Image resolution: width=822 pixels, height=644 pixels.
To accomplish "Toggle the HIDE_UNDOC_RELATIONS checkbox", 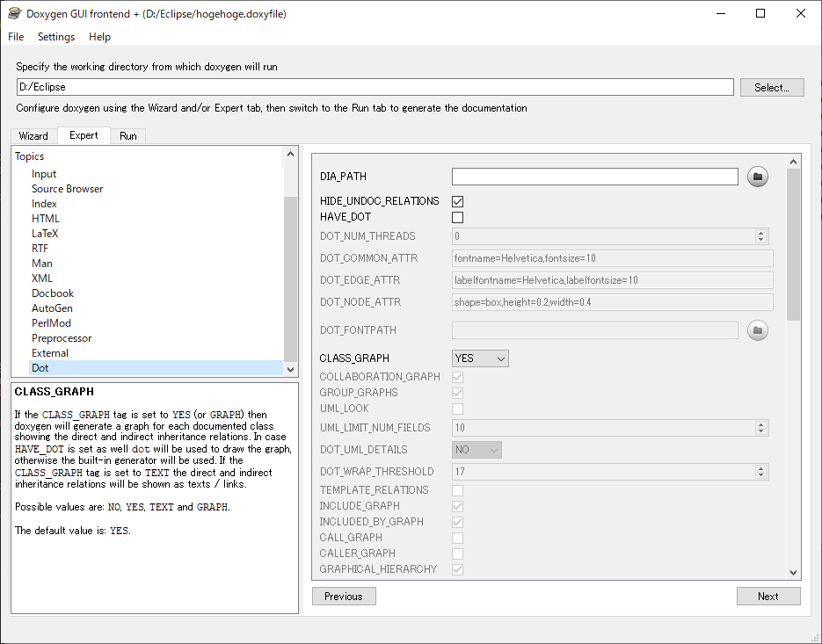I will (x=458, y=201).
